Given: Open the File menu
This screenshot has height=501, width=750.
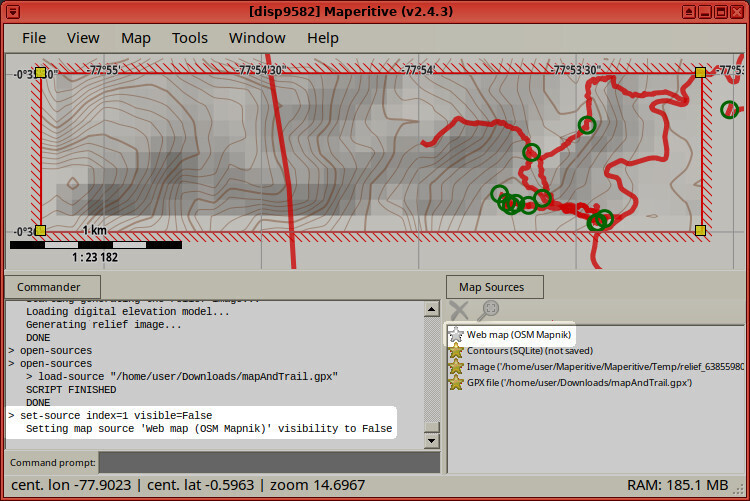Looking at the screenshot, I should tap(34, 38).
